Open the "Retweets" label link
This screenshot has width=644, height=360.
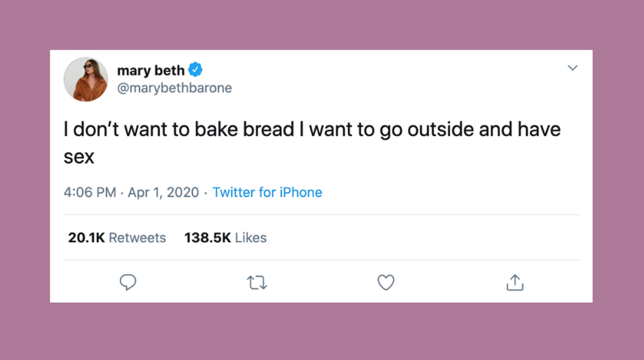137,238
